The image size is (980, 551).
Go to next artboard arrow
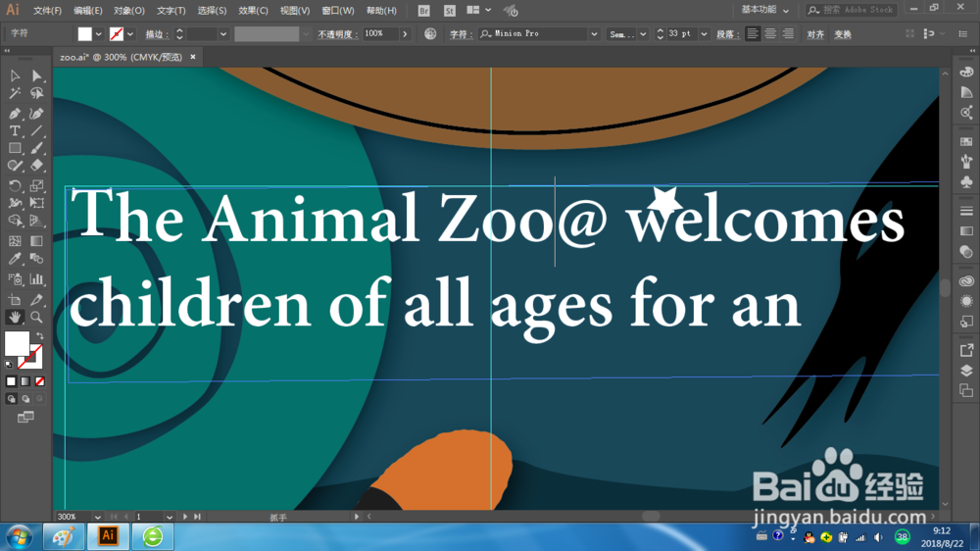point(185,517)
